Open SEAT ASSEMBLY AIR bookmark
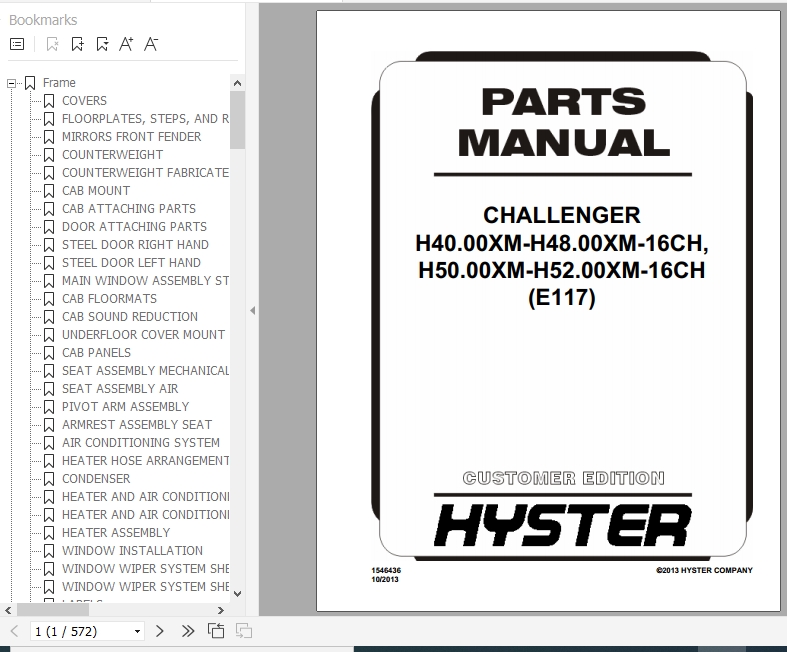The width and height of the screenshot is (787, 652). click(120, 389)
